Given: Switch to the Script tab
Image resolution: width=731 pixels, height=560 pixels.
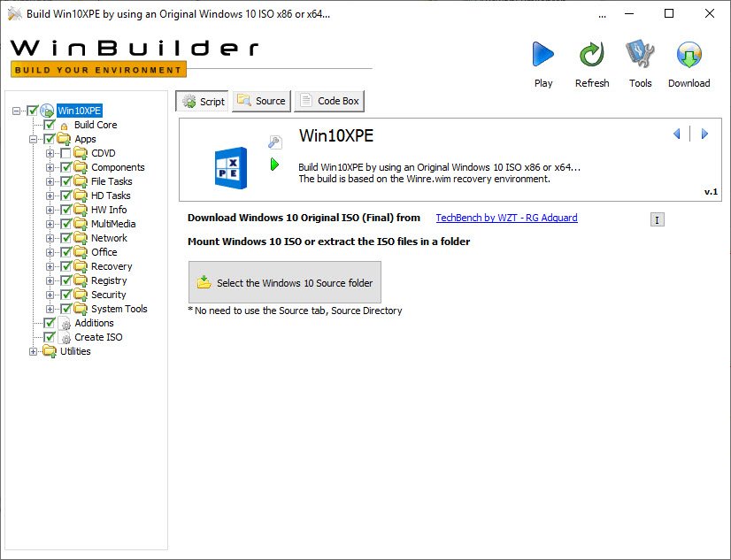Looking at the screenshot, I should point(202,101).
